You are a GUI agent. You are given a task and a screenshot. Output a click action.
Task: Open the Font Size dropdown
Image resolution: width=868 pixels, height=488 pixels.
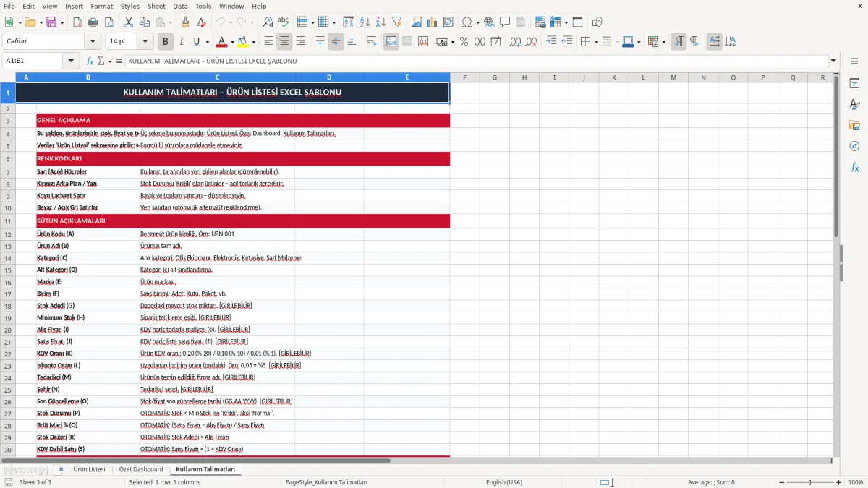click(x=145, y=42)
